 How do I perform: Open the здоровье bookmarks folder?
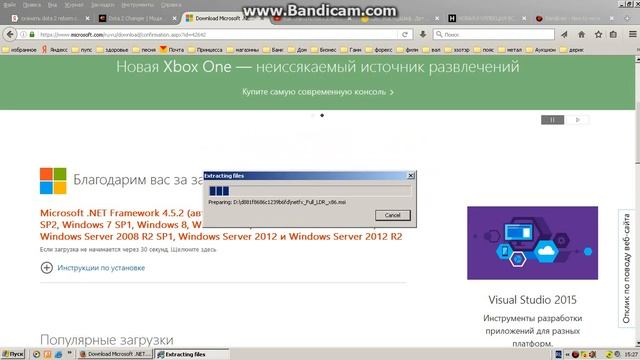tap(112, 50)
